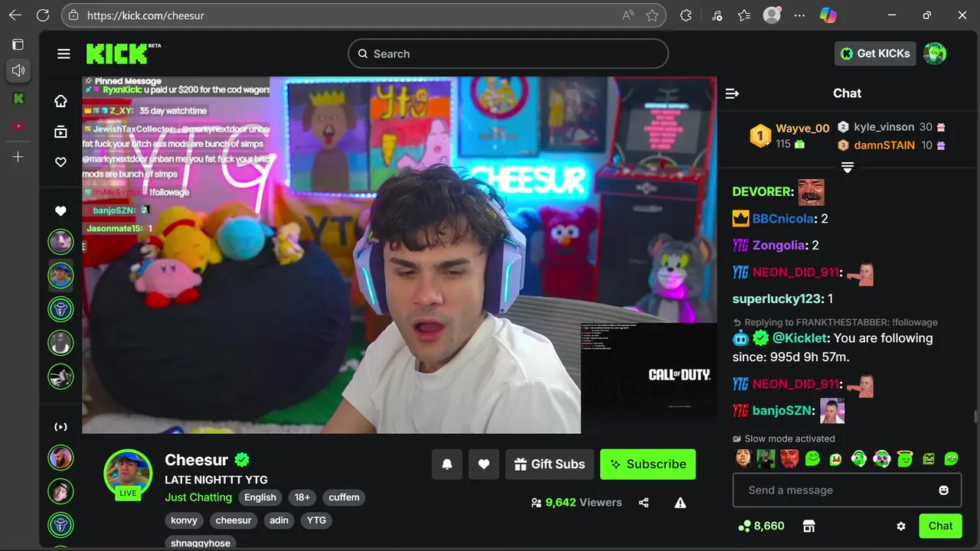
Task: Open the Kick hamburger menu
Action: pos(64,54)
